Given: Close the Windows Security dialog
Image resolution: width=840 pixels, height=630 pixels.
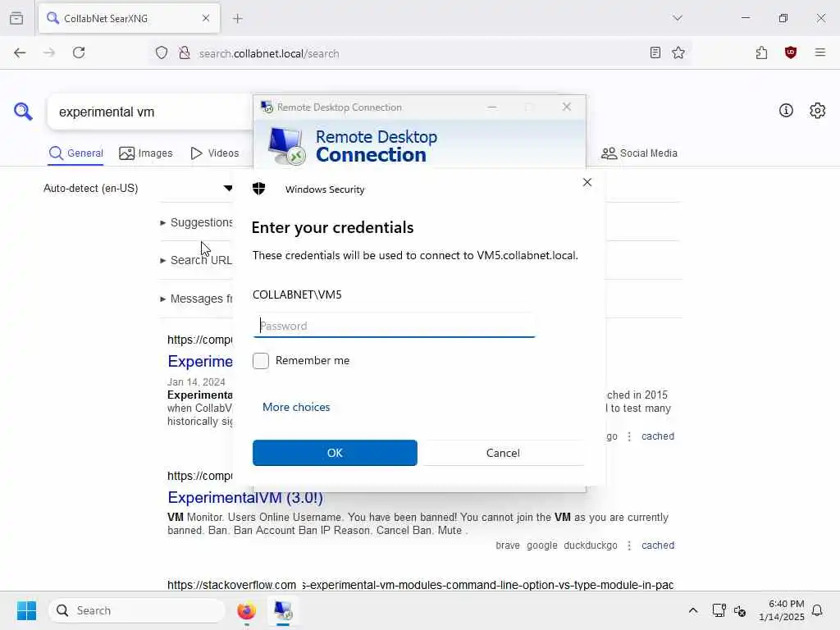Looking at the screenshot, I should [x=587, y=183].
